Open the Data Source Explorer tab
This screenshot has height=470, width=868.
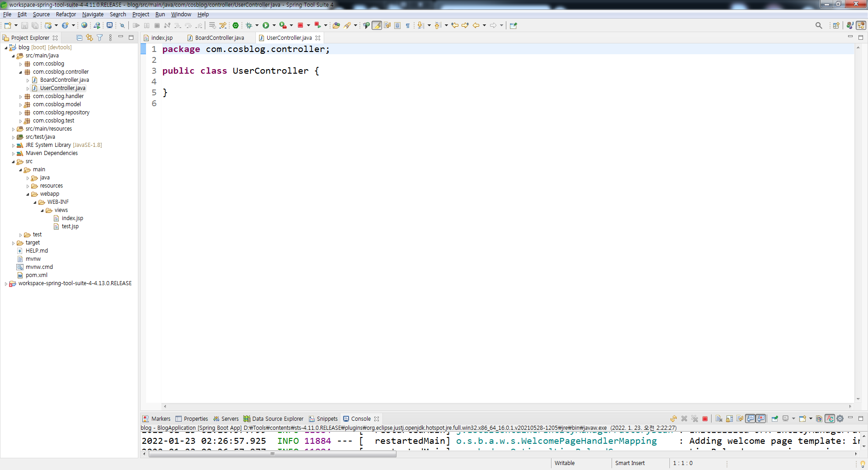tap(274, 419)
